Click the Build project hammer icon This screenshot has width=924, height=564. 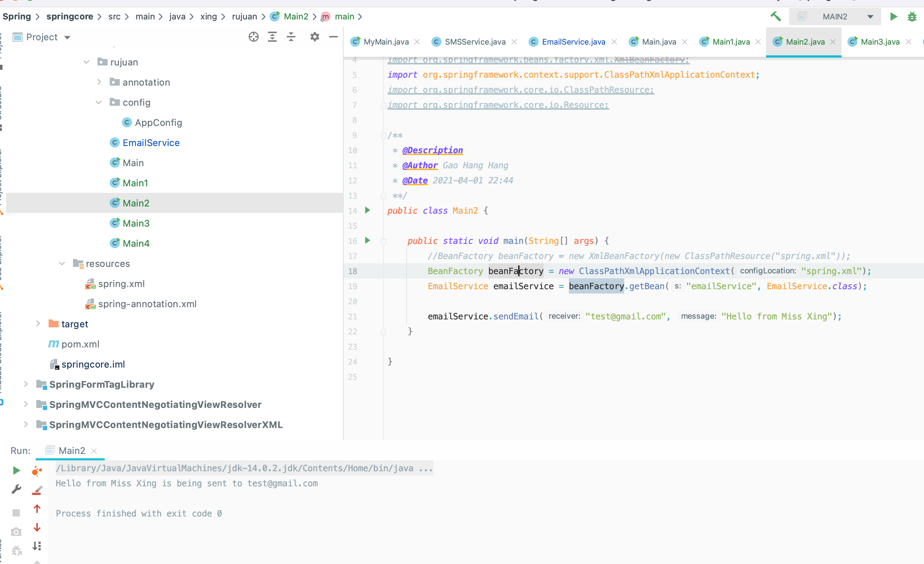pyautogui.click(x=775, y=17)
